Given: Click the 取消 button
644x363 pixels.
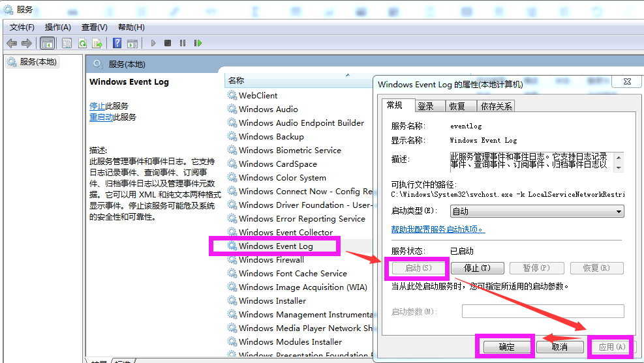Looking at the screenshot, I should coord(559,347).
